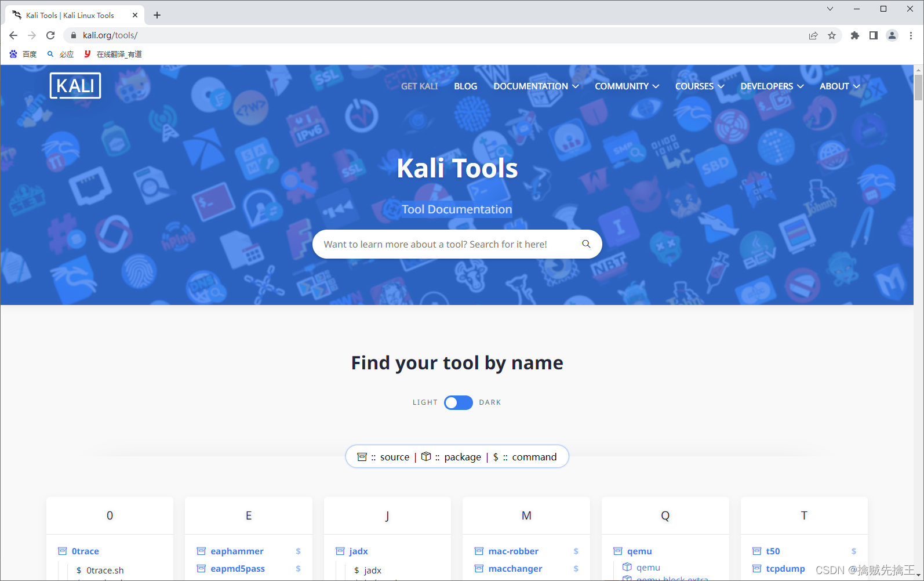The image size is (924, 581).
Task: Expand the Documentation menu
Action: tap(536, 86)
